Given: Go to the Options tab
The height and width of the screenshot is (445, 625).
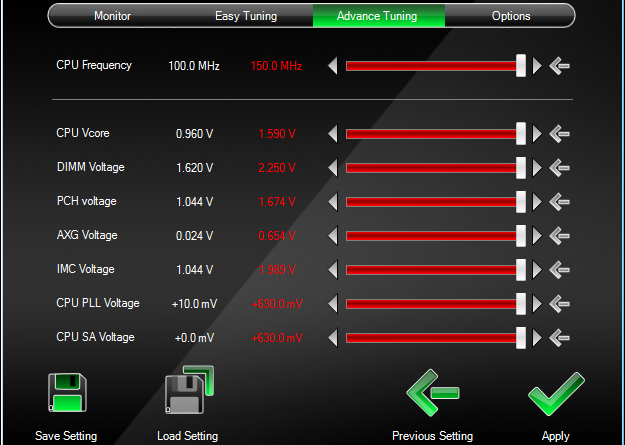Looking at the screenshot, I should (x=511, y=16).
